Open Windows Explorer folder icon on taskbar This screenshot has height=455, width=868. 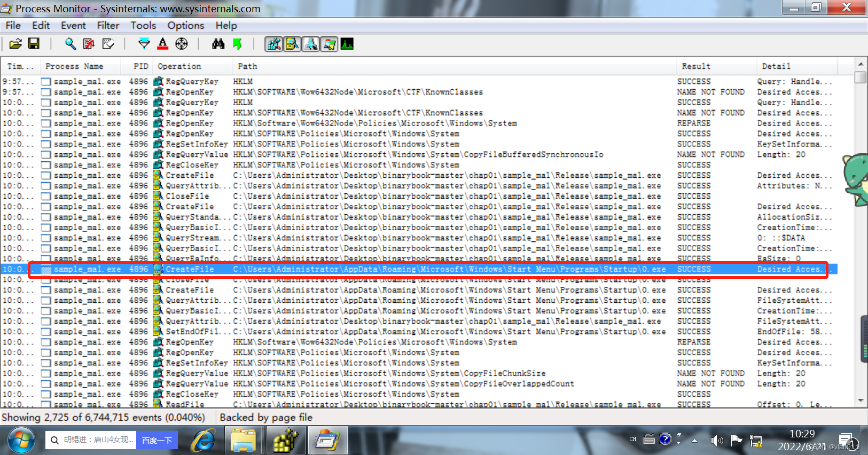244,441
